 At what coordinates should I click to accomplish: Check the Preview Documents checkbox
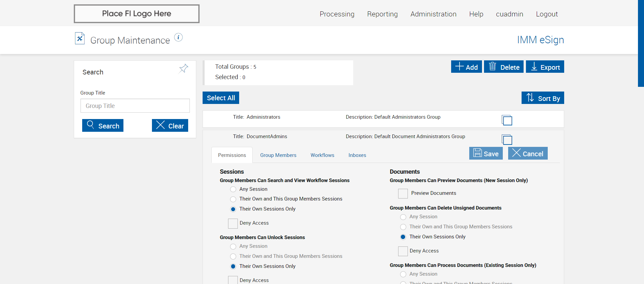pos(403,193)
